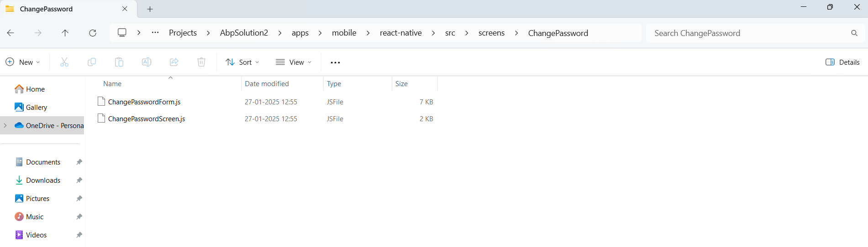Open the View options dropdown
868x247 pixels.
294,62
